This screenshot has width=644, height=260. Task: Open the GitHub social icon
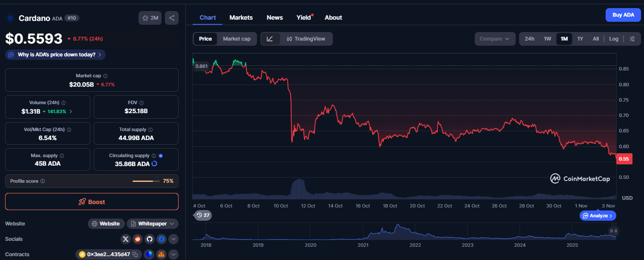tap(149, 239)
